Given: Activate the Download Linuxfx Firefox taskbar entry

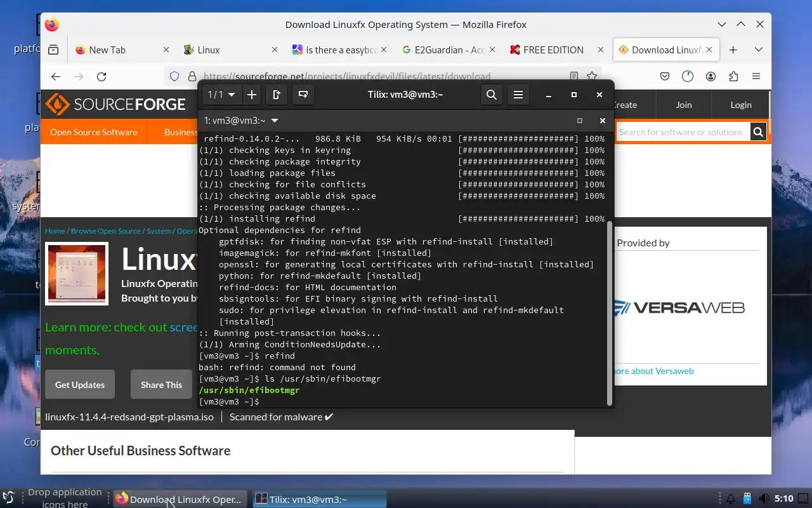Looking at the screenshot, I should [179, 499].
